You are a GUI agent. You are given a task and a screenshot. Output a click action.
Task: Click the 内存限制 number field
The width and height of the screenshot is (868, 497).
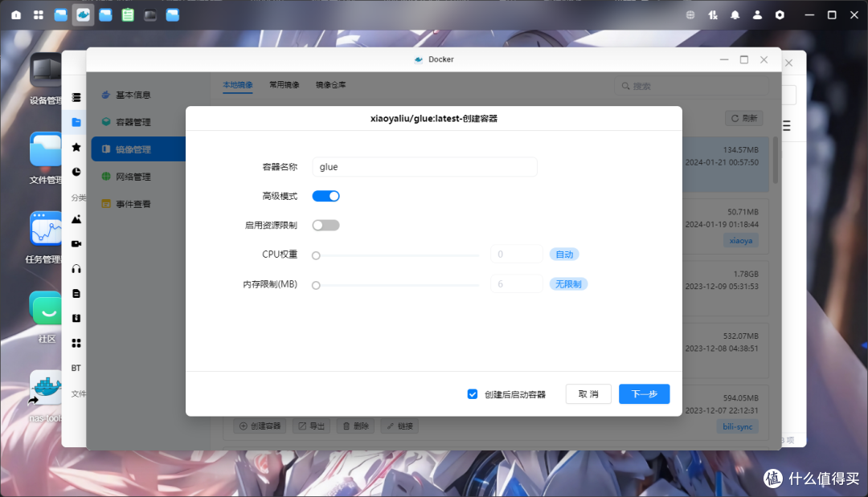pyautogui.click(x=517, y=284)
